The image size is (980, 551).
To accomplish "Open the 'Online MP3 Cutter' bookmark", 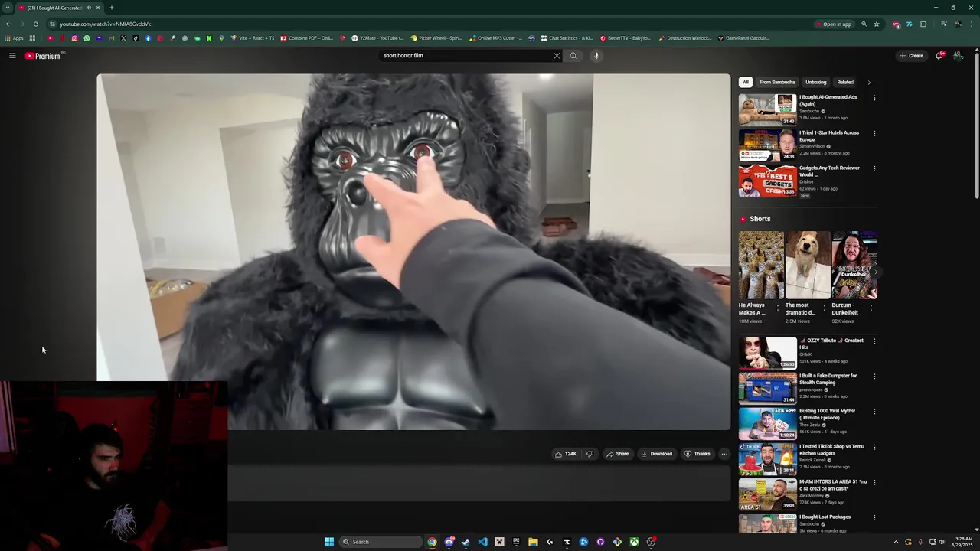I will pyautogui.click(x=496, y=38).
